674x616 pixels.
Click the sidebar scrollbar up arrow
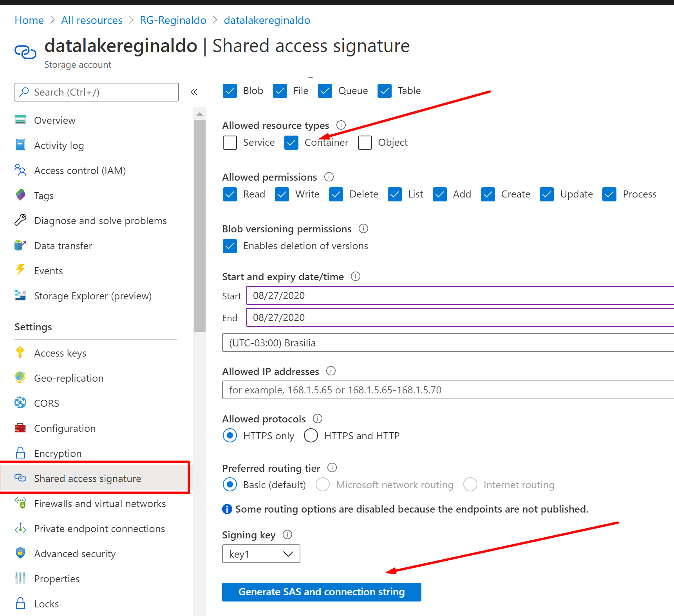click(200, 114)
